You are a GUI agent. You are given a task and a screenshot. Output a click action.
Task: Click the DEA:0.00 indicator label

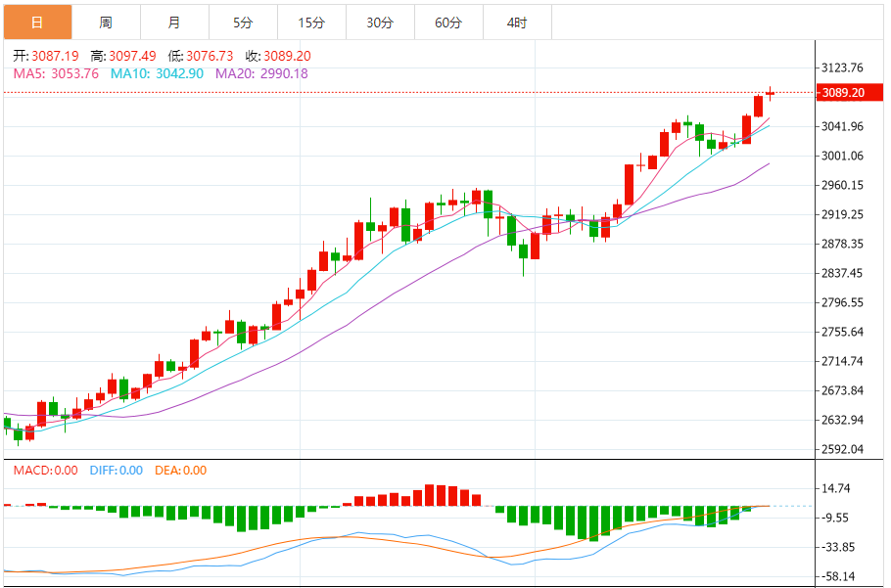[x=181, y=471]
